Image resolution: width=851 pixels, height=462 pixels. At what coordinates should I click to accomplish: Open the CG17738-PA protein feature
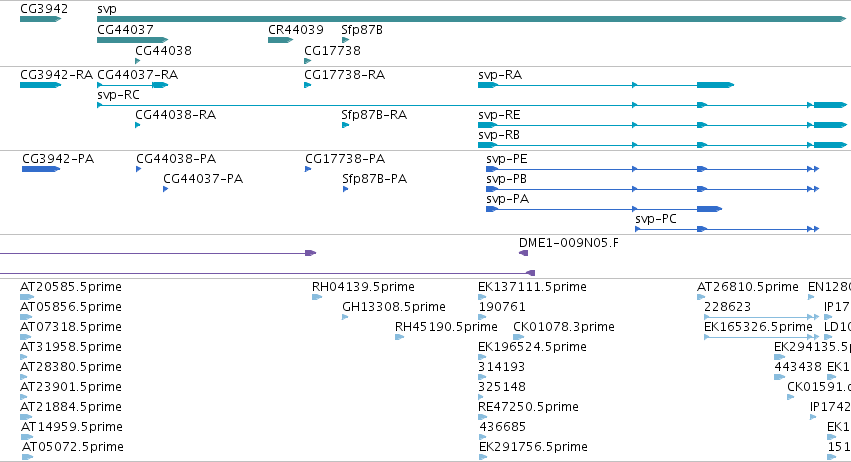pyautogui.click(x=308, y=169)
